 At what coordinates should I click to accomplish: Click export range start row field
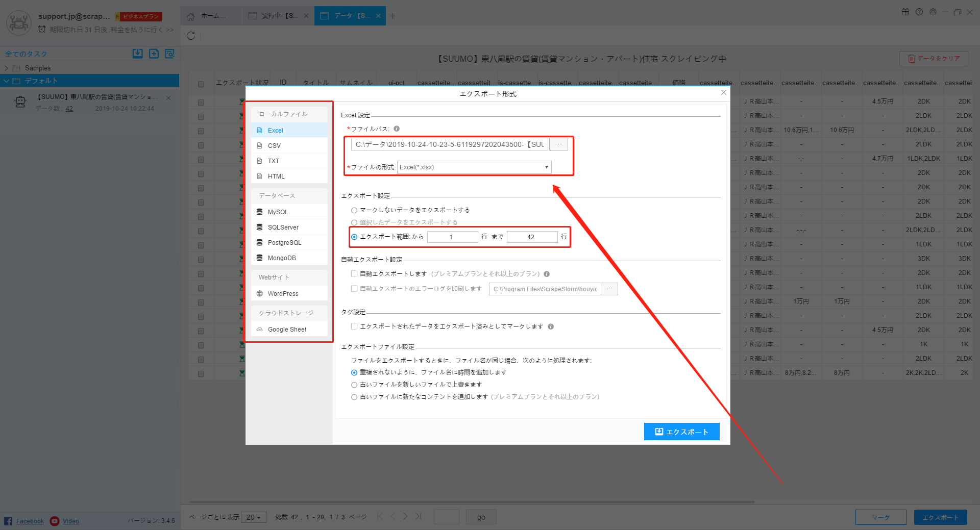point(452,237)
